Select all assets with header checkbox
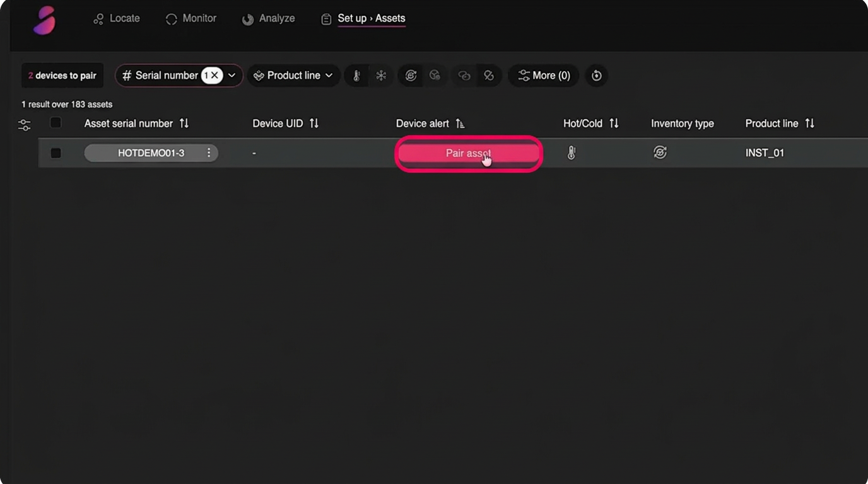This screenshot has width=868, height=484. 56,123
